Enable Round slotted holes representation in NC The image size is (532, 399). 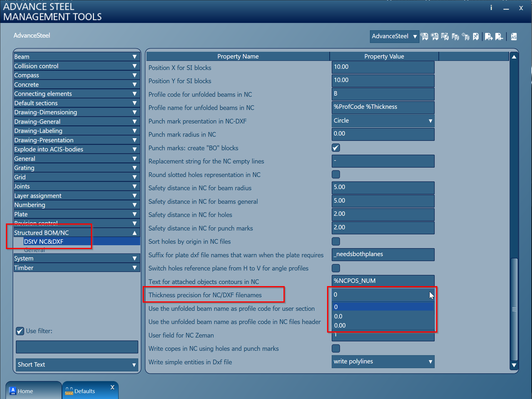pos(336,174)
